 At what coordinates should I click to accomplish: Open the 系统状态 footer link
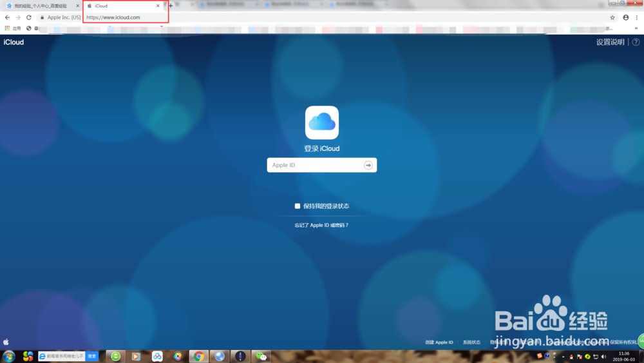[471, 342]
